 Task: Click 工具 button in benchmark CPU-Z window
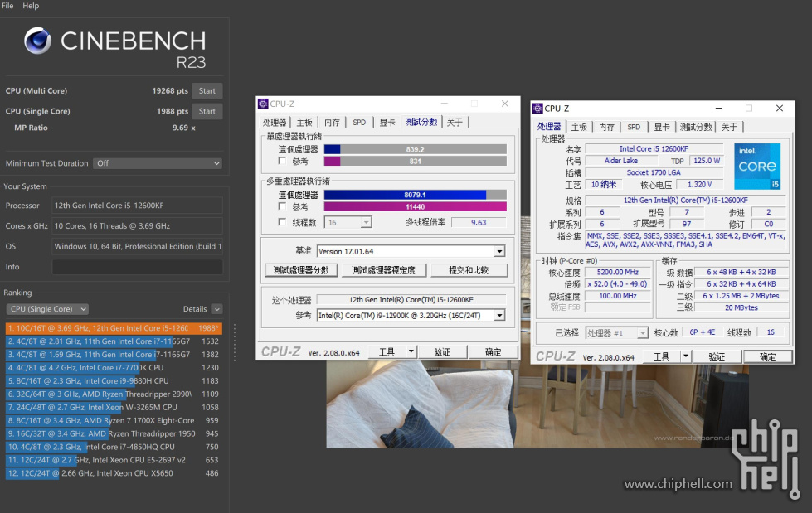pos(387,352)
